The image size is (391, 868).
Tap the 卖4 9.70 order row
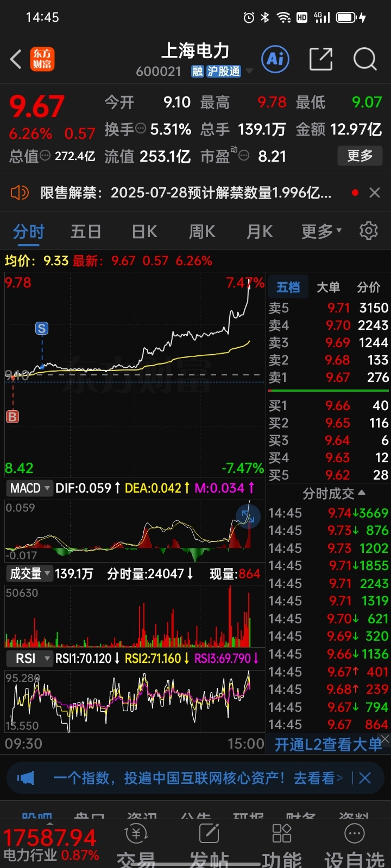click(x=329, y=325)
